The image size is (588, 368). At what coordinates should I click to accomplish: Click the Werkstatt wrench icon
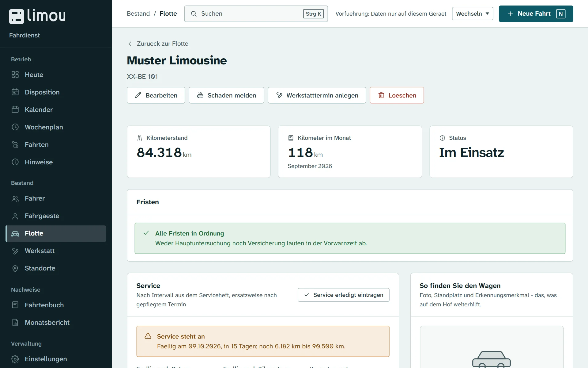coord(15,251)
